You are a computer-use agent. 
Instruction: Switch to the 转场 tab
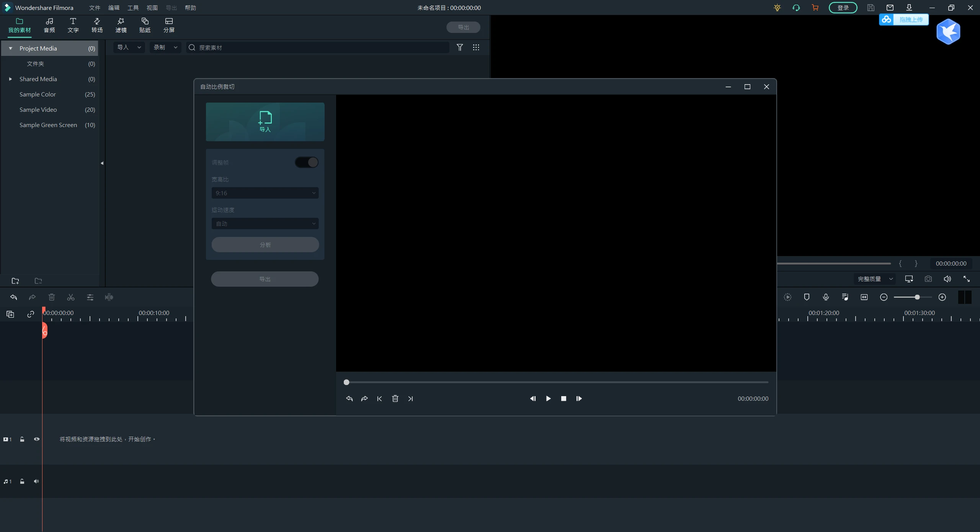click(x=97, y=25)
